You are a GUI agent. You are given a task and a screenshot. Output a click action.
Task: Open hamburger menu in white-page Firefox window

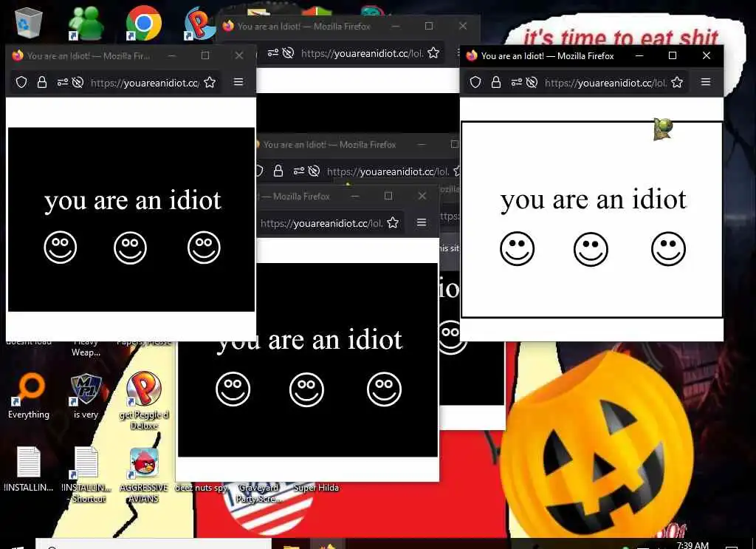[705, 82]
